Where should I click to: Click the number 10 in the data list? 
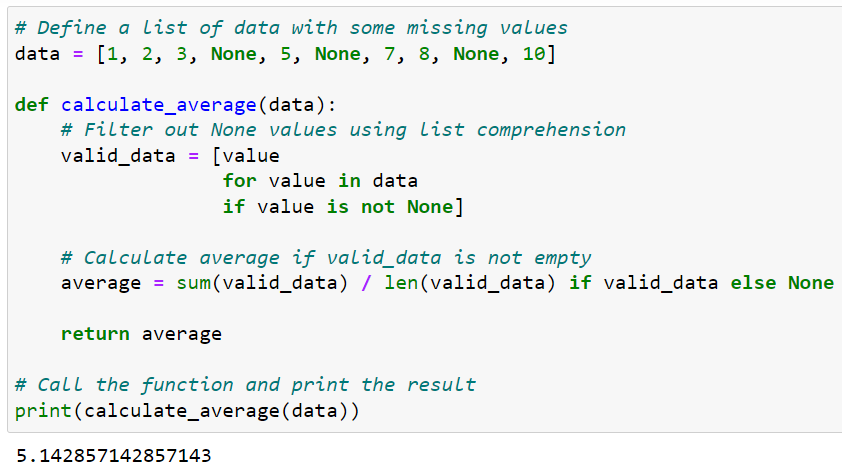tap(534, 54)
